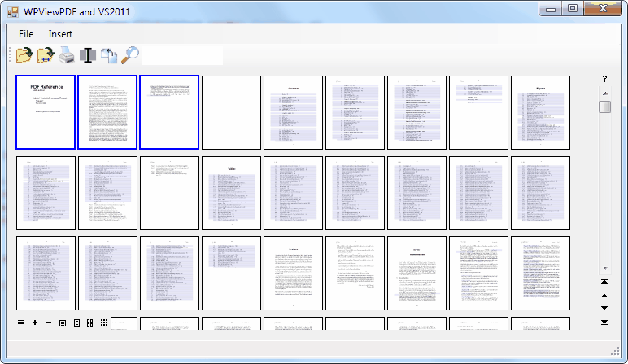The width and height of the screenshot is (628, 364).
Task: Select the Preface page thumbnail
Action: coord(293,273)
